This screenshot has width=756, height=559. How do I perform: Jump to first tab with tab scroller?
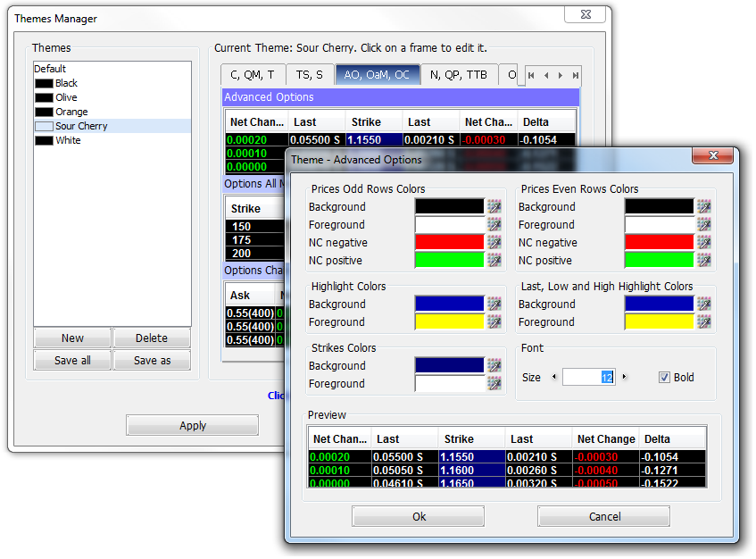(x=531, y=76)
